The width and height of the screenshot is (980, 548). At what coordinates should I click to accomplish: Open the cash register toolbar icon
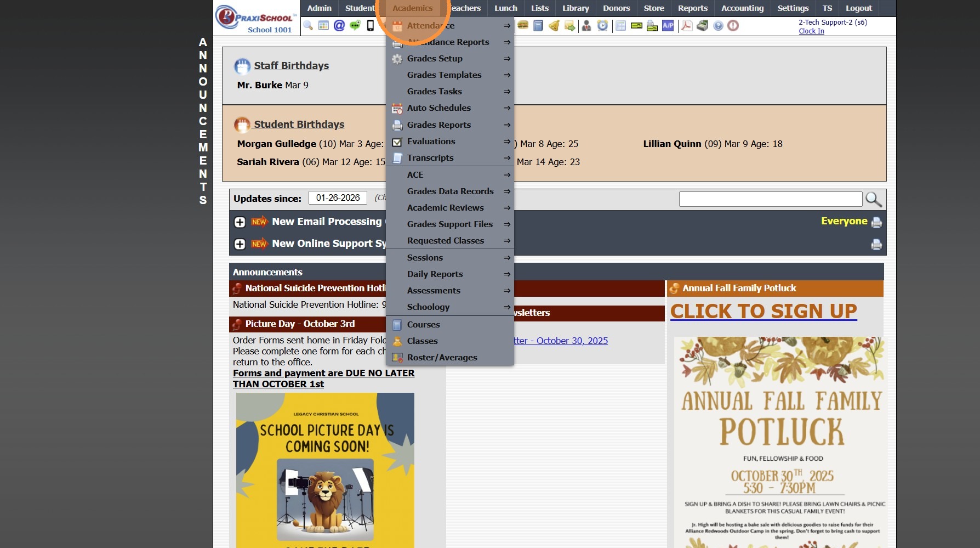[703, 26]
